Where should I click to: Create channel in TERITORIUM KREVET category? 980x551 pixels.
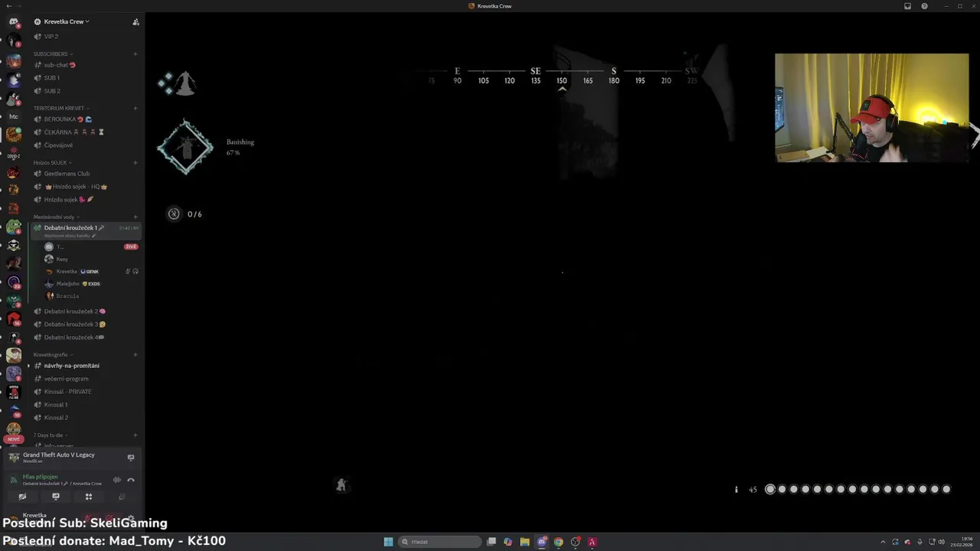point(136,108)
